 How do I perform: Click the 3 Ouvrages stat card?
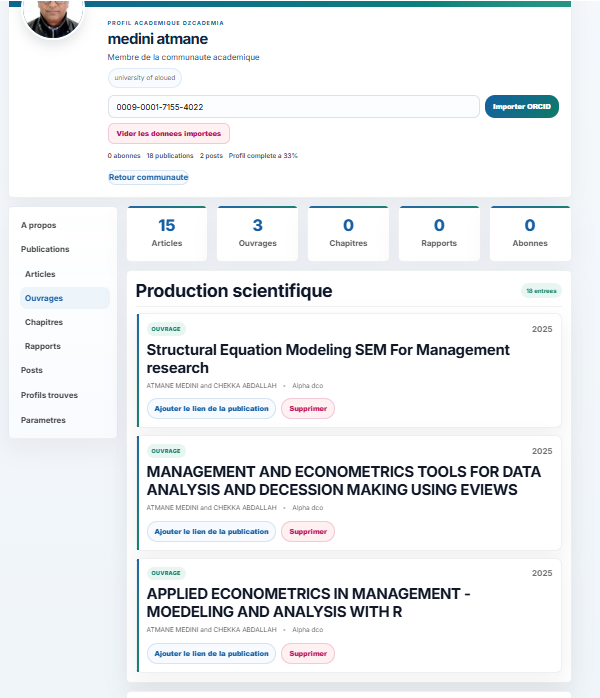(257, 233)
